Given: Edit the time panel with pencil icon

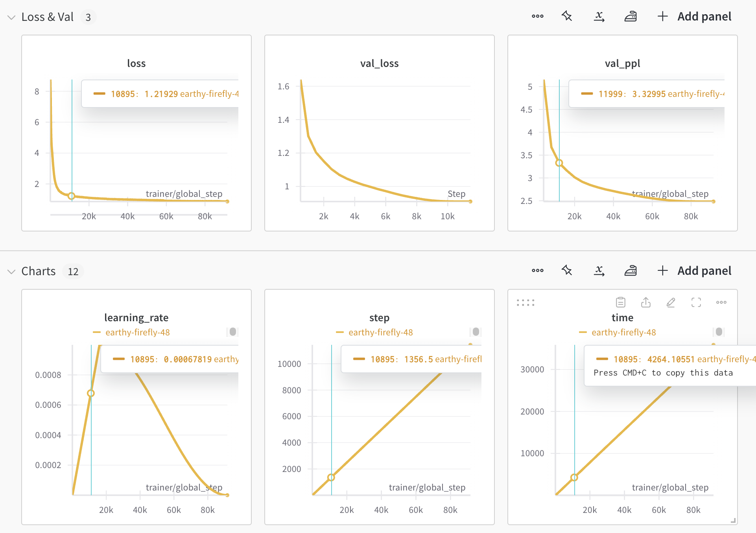Looking at the screenshot, I should (x=671, y=302).
